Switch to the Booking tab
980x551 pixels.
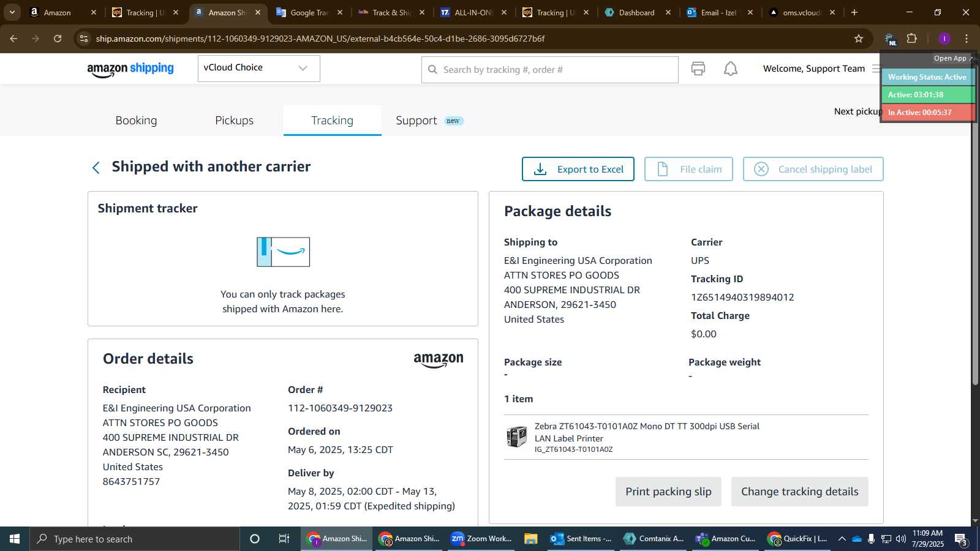pyautogui.click(x=136, y=121)
